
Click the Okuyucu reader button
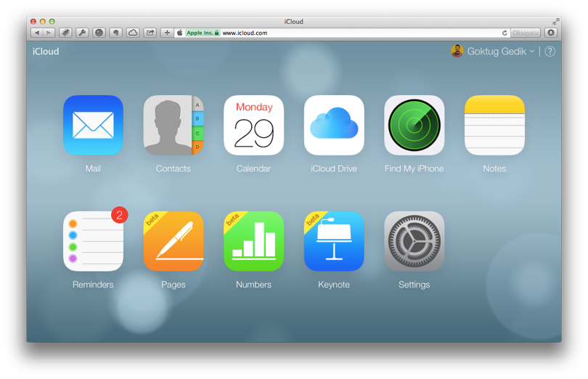pyautogui.click(x=525, y=33)
